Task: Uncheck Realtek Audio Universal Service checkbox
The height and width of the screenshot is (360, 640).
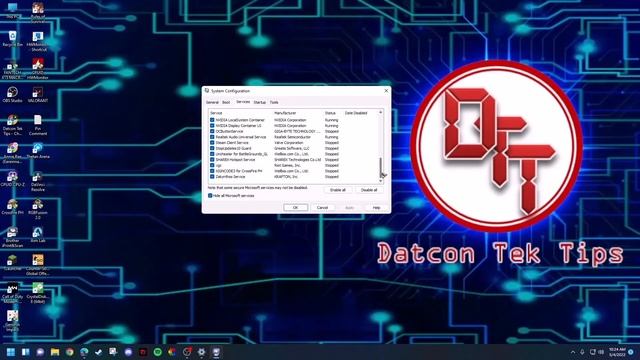Action: 212,137
